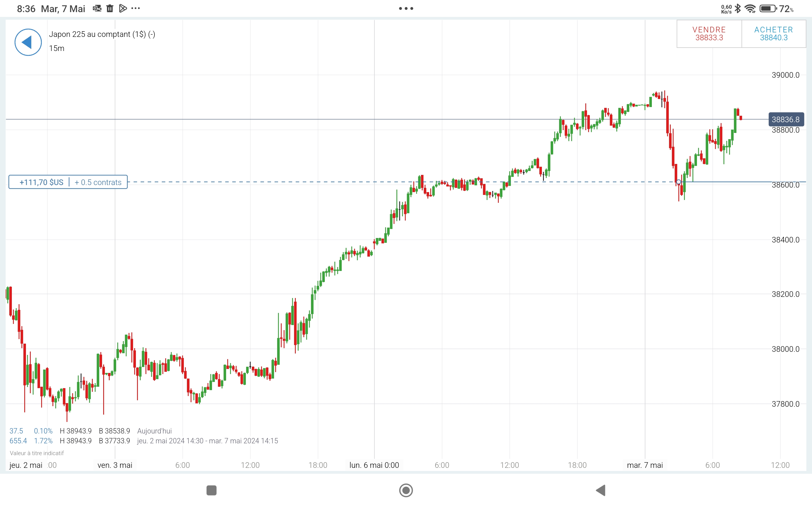Tap the Bluetooth icon in status bar
This screenshot has height=507, width=812.
click(738, 8)
